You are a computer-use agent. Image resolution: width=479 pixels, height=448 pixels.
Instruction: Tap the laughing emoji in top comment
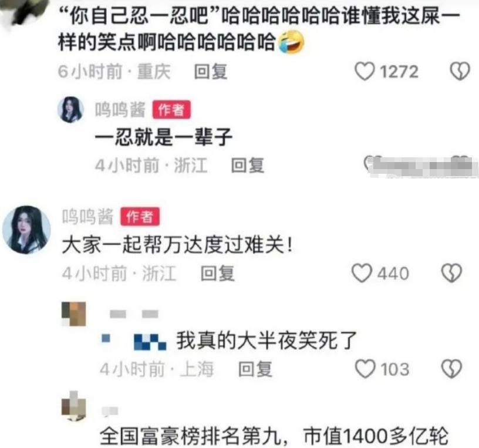(291, 42)
